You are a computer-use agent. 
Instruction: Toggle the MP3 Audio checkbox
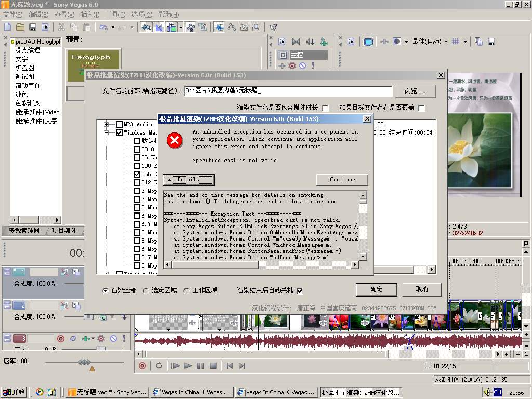pos(119,125)
